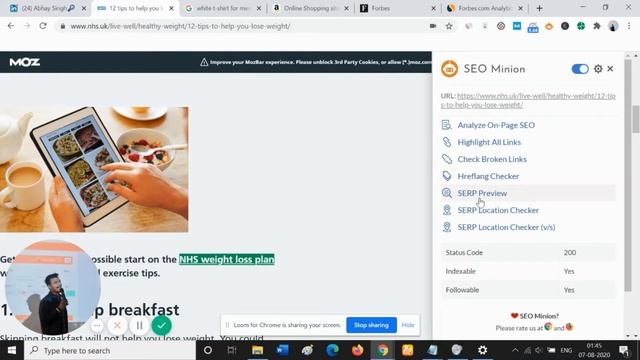
Task: Click the tablet breakfast image
Action: click(94, 169)
